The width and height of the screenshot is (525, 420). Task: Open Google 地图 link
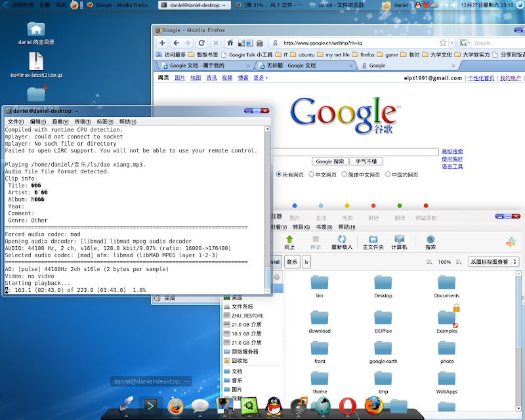196,78
